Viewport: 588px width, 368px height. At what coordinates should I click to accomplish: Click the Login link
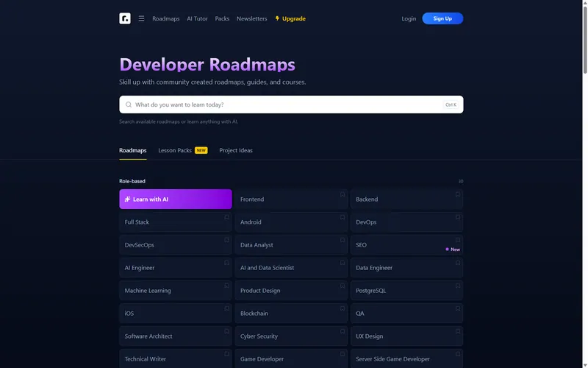409,18
